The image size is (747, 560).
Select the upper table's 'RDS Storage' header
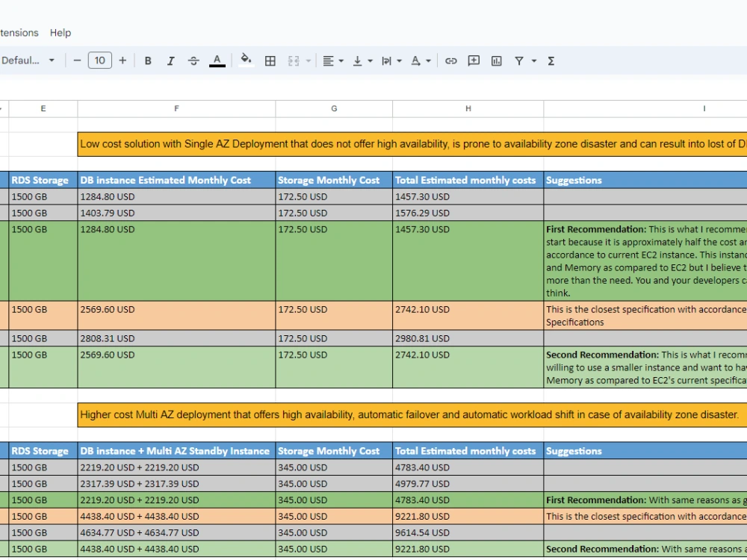coord(43,180)
